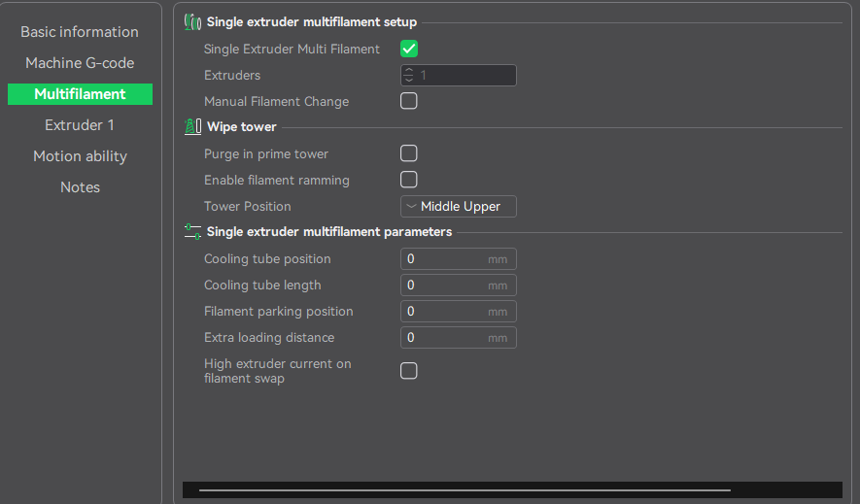Go to Motion ability tab
Viewport: 860px width, 504px height.
(80, 156)
